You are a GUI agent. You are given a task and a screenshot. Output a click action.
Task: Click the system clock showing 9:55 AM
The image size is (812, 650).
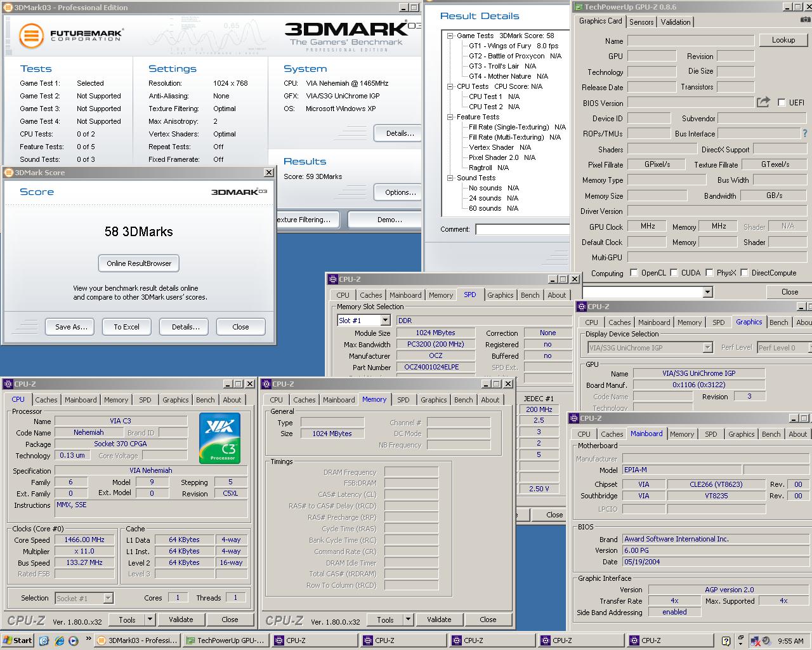point(790,641)
